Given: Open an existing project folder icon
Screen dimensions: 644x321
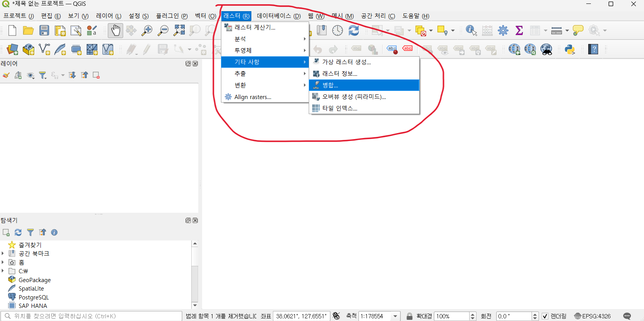Looking at the screenshot, I should (x=28, y=30).
